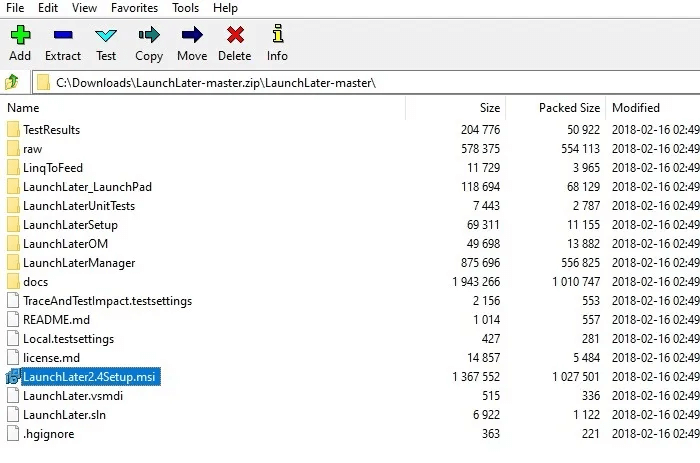This screenshot has height=463, width=700.
Task: Select the LaunchLater_LaunchPad folder name
Action: click(x=88, y=187)
